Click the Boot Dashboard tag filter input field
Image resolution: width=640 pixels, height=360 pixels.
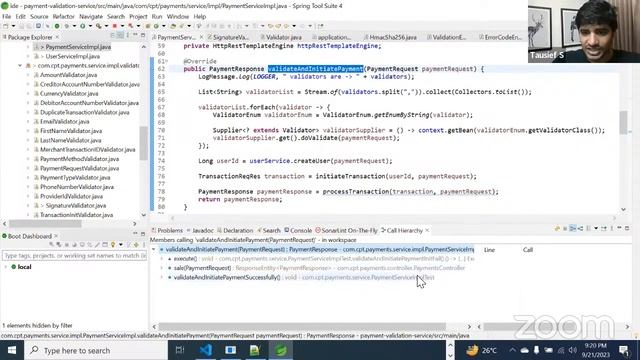coord(74,256)
